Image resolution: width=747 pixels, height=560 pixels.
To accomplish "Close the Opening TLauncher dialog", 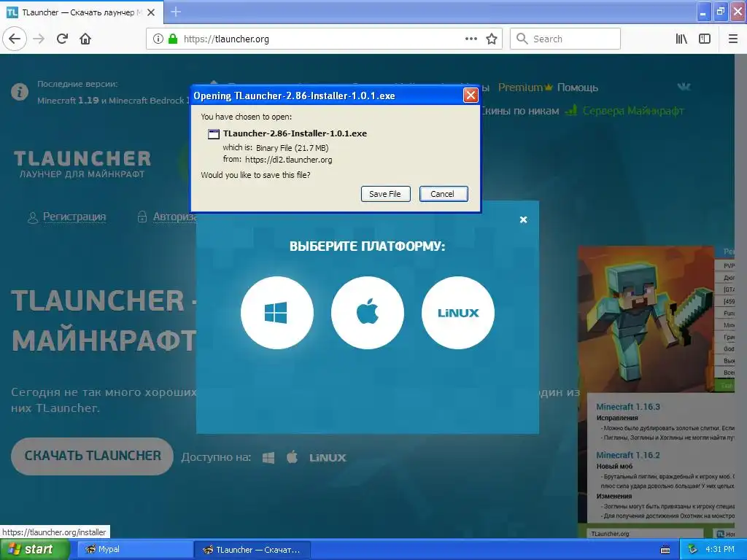I will pos(471,96).
